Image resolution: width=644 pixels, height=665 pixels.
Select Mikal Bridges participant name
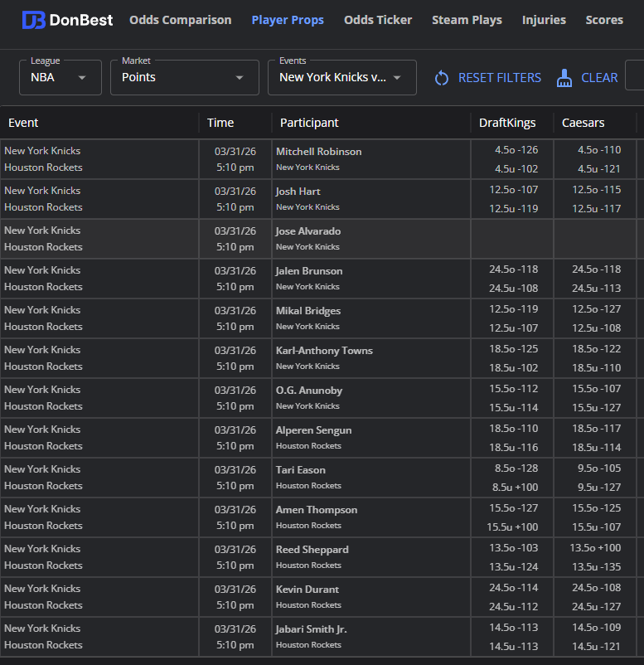point(308,311)
